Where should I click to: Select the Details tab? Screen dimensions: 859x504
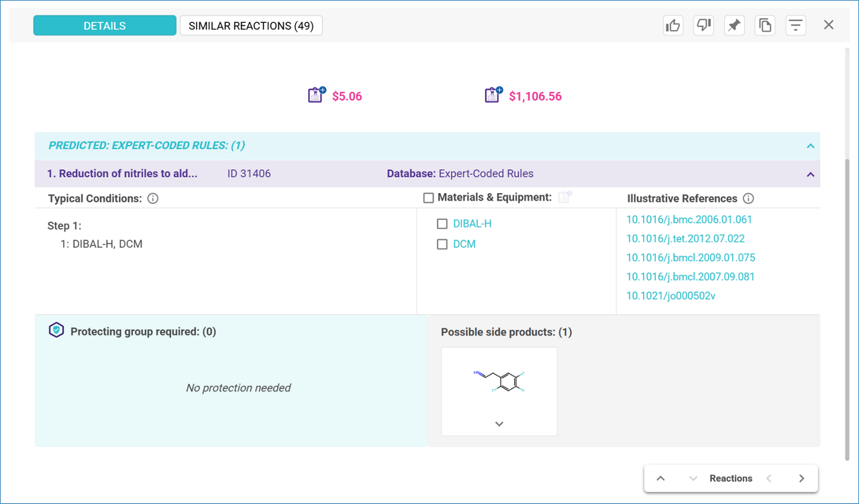[x=105, y=26]
